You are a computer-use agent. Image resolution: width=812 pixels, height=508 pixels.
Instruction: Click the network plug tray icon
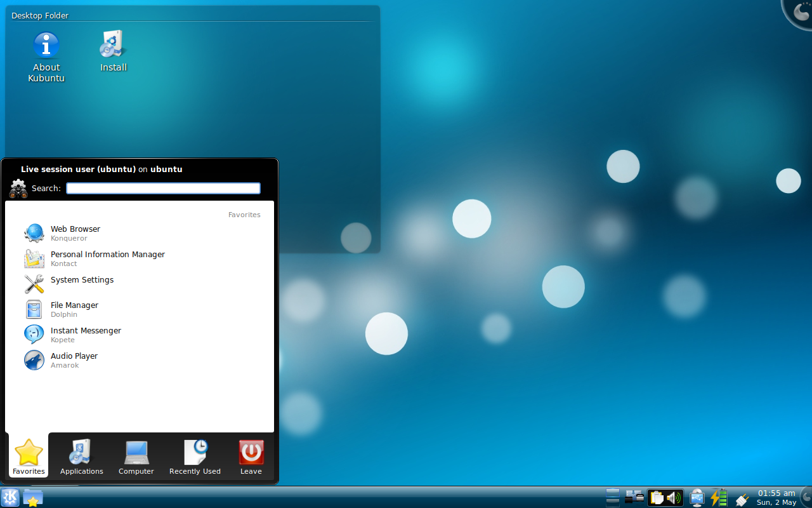[741, 498]
